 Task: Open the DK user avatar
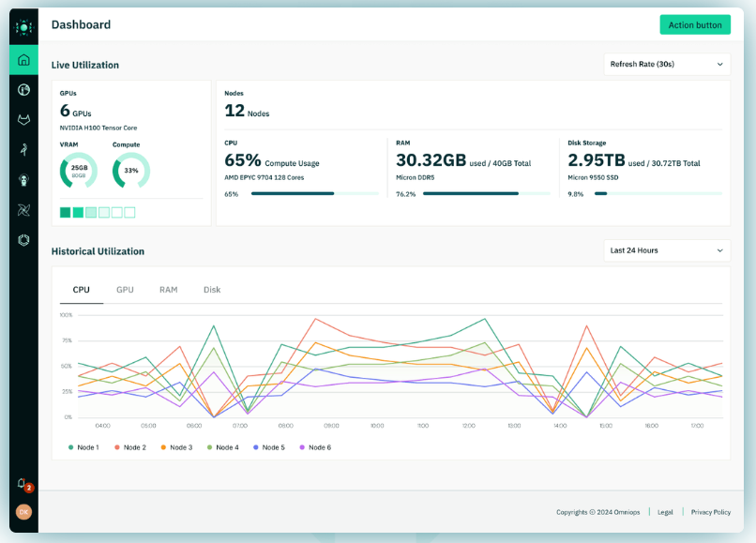[23, 512]
